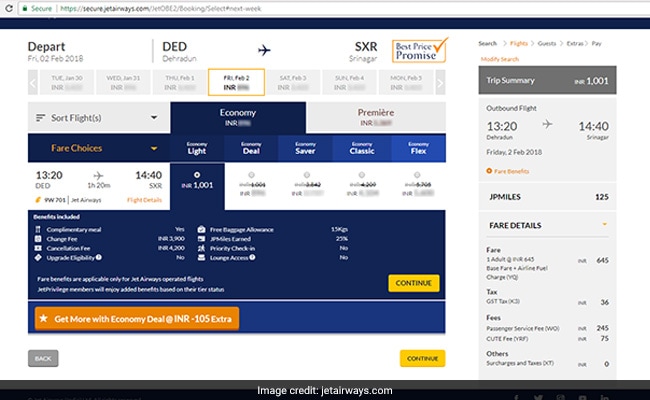This screenshot has height=400, width=650.
Task: Select THU, Feb 1 date tab
Action: tap(179, 82)
